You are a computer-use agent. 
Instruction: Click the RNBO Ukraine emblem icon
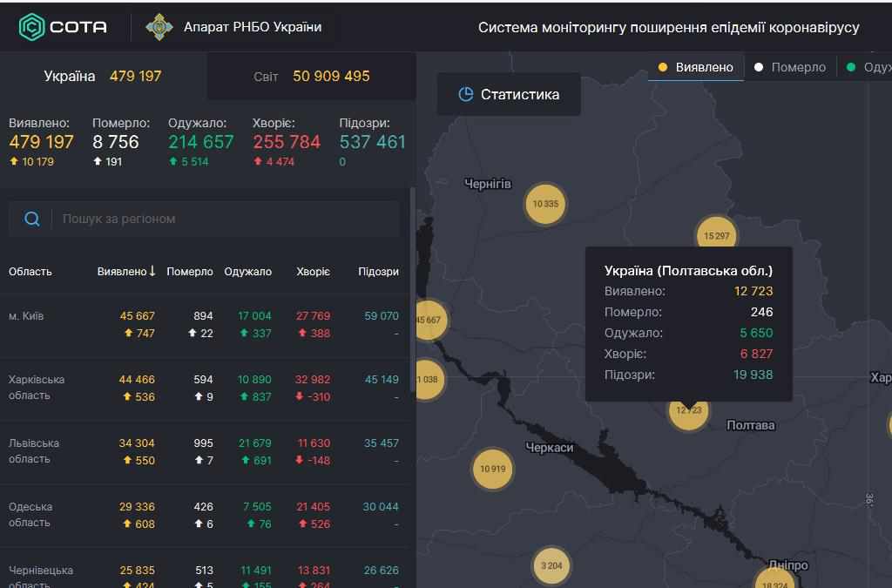(159, 27)
